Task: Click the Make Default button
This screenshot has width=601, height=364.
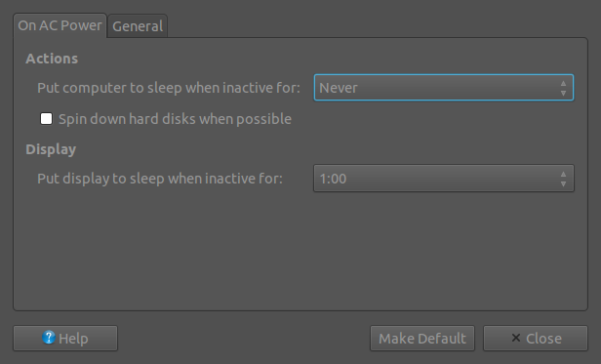Action: tap(422, 338)
